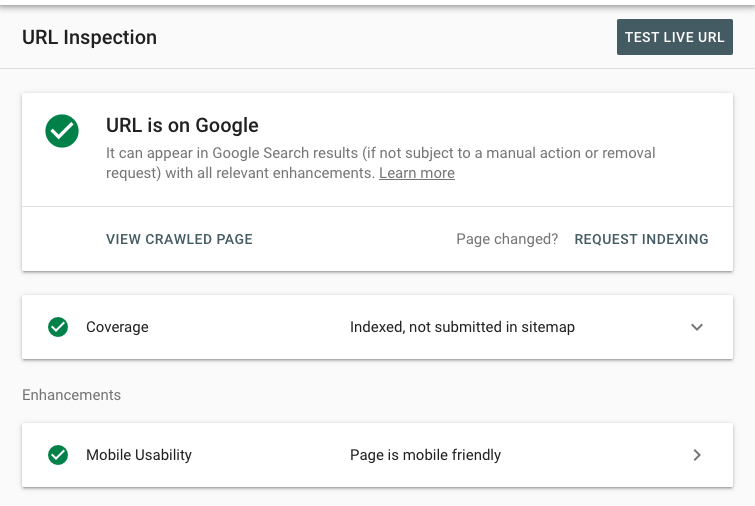Viewport: 755px width, 506px height.
Task: Click the 'Page changed?' text
Action: click(507, 239)
